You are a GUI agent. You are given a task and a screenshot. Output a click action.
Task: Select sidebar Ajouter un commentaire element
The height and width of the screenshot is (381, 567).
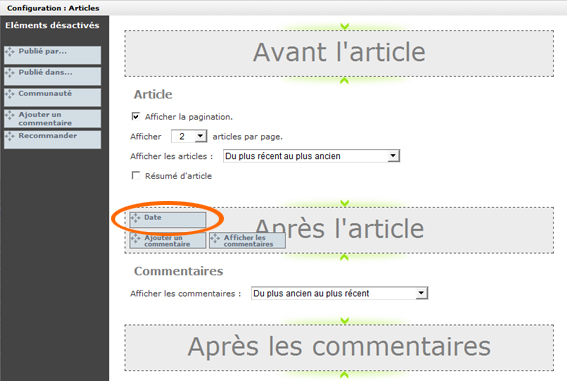point(52,119)
